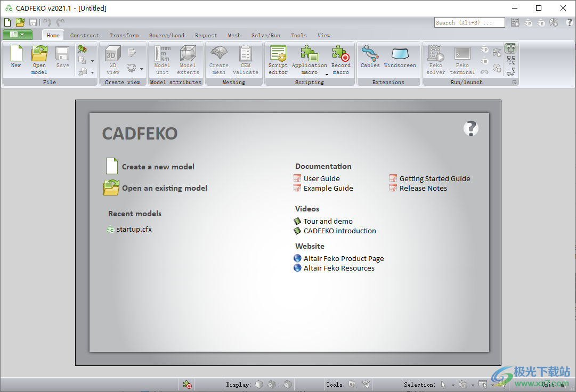Switch to the Construct tab
This screenshot has height=392, width=576.
pyautogui.click(x=85, y=35)
